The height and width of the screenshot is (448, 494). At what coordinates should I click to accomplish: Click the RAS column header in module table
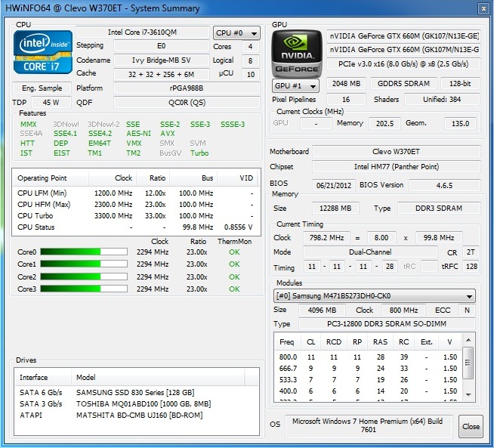[380, 341]
